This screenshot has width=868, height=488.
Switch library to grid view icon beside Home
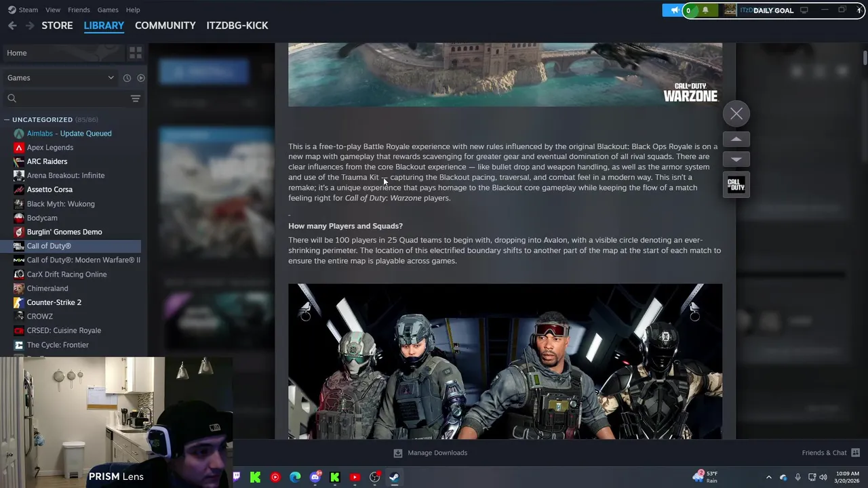click(135, 53)
